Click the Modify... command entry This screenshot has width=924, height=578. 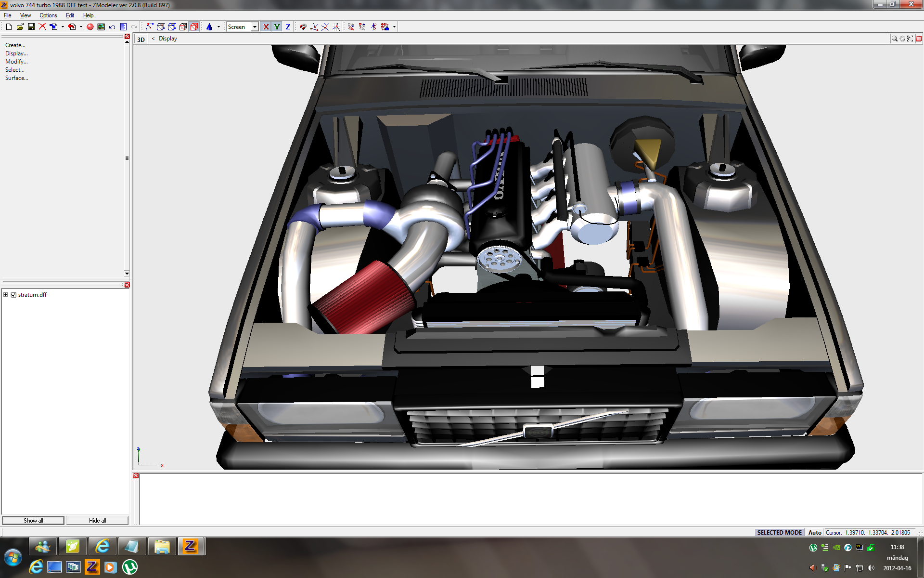click(16, 62)
